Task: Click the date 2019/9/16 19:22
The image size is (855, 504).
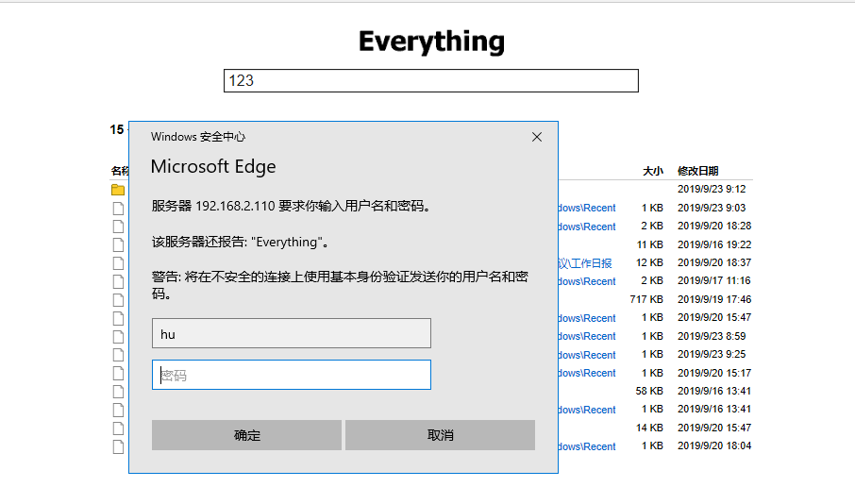Action: click(x=714, y=244)
